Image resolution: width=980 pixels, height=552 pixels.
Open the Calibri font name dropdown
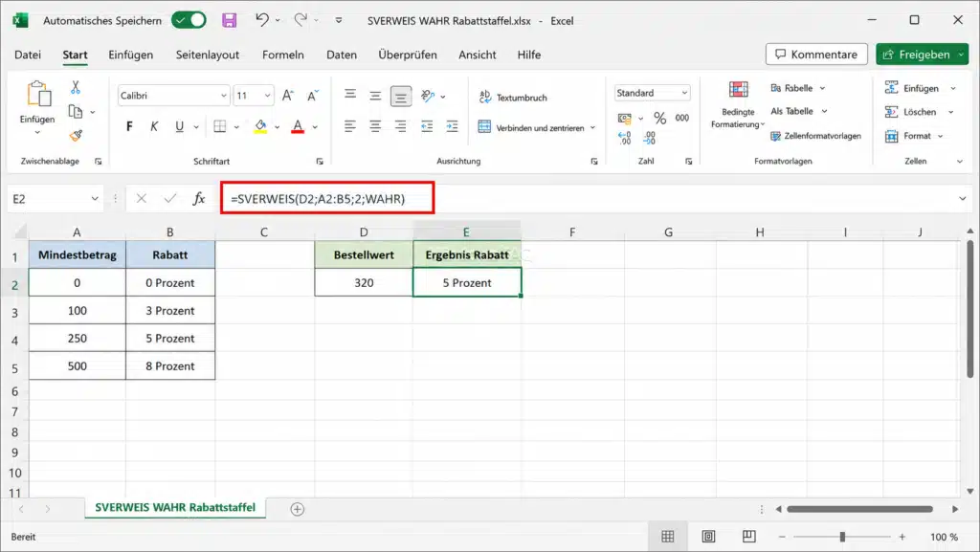tap(223, 96)
